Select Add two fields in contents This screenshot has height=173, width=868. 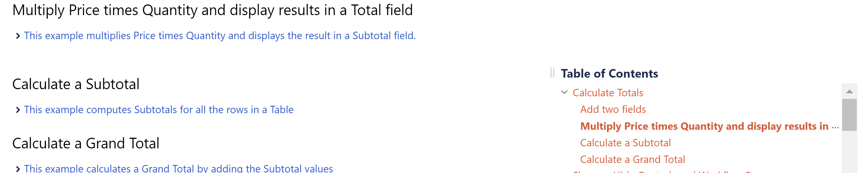613,109
